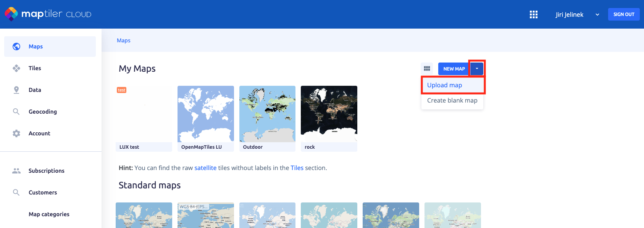Viewport: 644px width, 228px height.
Task: Click the Subscriptions people icon
Action: click(16, 171)
